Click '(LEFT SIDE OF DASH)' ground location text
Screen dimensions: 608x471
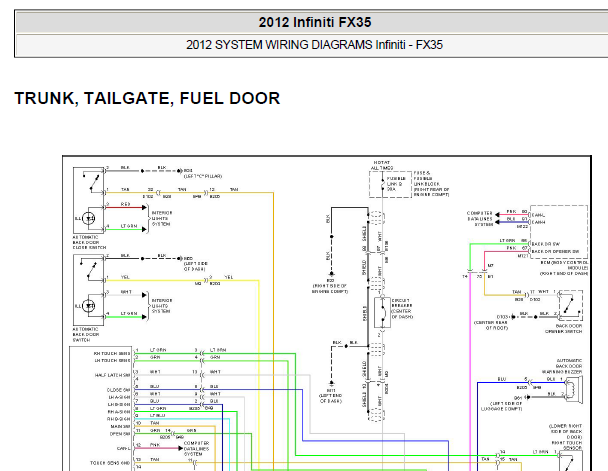[x=195, y=266]
